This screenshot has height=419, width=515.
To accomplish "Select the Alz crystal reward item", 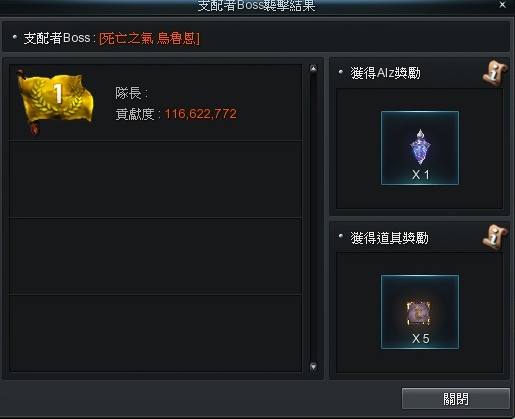I will [420, 148].
